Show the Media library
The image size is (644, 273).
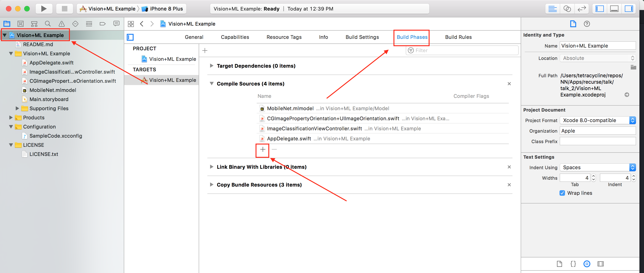coord(601,264)
